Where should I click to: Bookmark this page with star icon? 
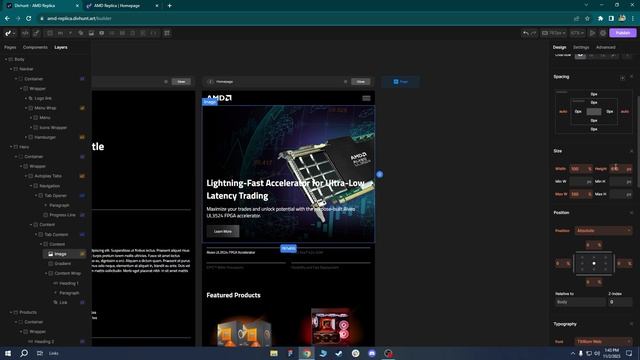coord(587,18)
